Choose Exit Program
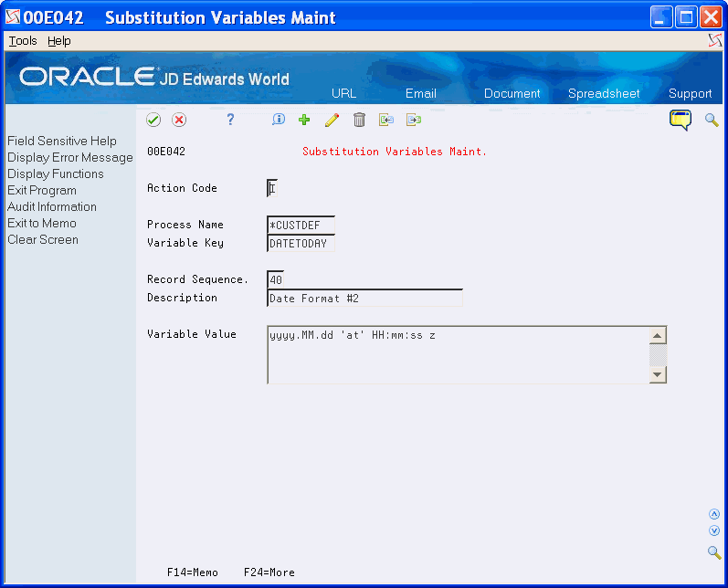The width and height of the screenshot is (728, 588). click(x=42, y=190)
